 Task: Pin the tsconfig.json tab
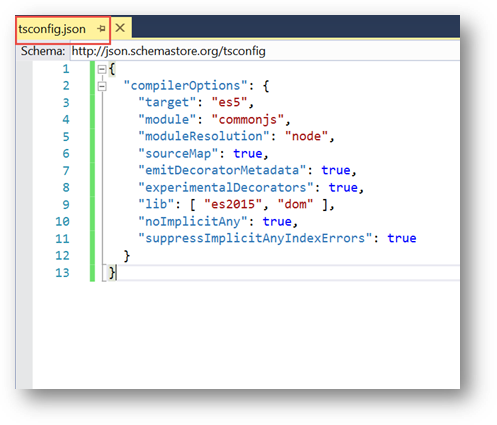[x=101, y=29]
